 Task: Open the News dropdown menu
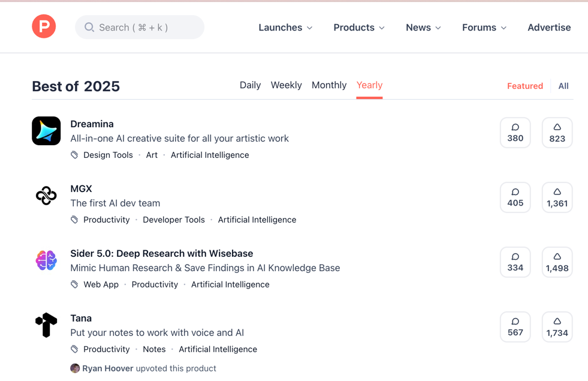click(x=423, y=28)
